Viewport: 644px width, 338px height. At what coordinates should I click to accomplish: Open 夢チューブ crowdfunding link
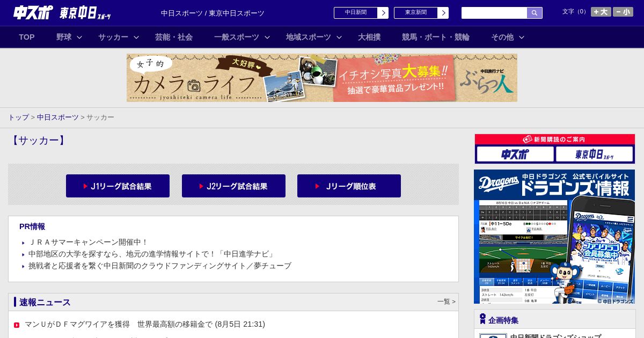point(160,266)
